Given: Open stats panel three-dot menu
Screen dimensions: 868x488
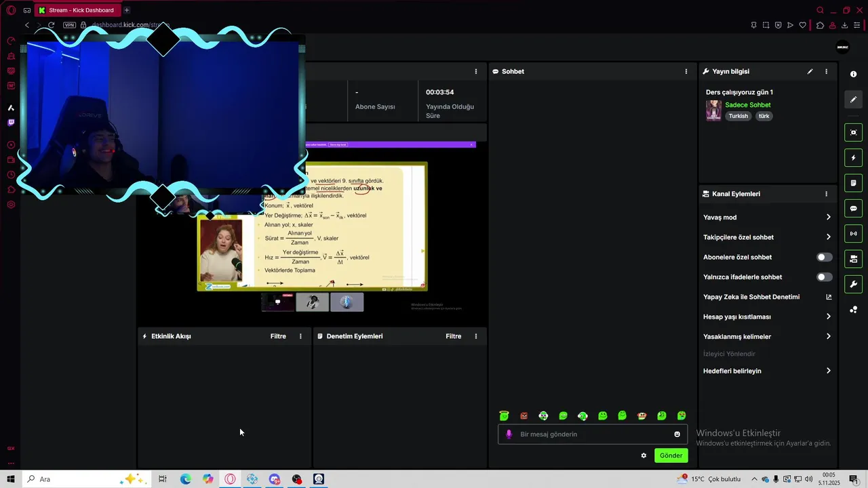Looking at the screenshot, I should 475,71.
